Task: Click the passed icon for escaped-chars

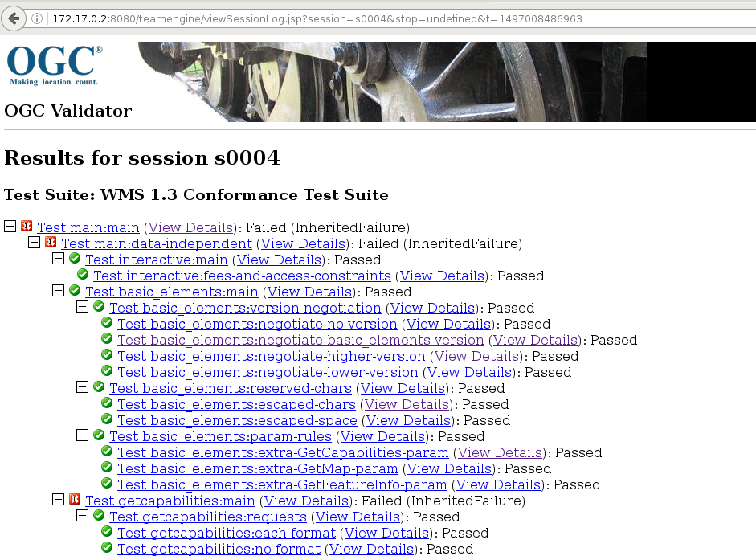Action: tap(107, 403)
